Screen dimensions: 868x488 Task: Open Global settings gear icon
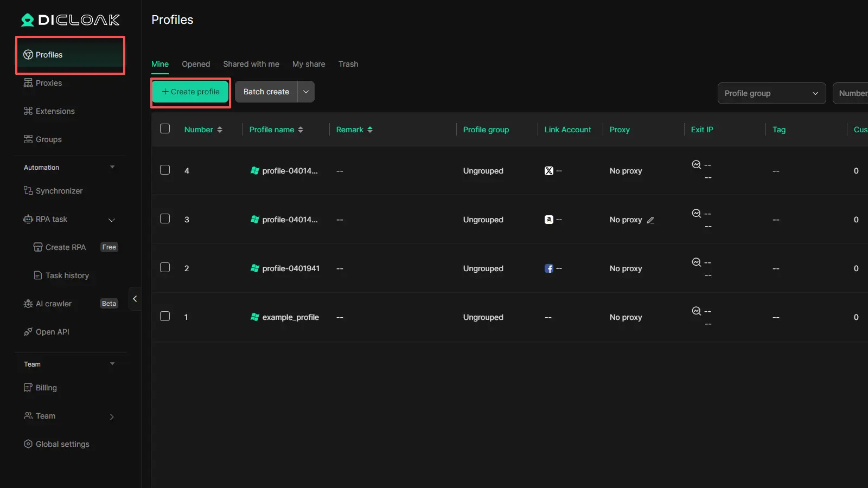28,444
